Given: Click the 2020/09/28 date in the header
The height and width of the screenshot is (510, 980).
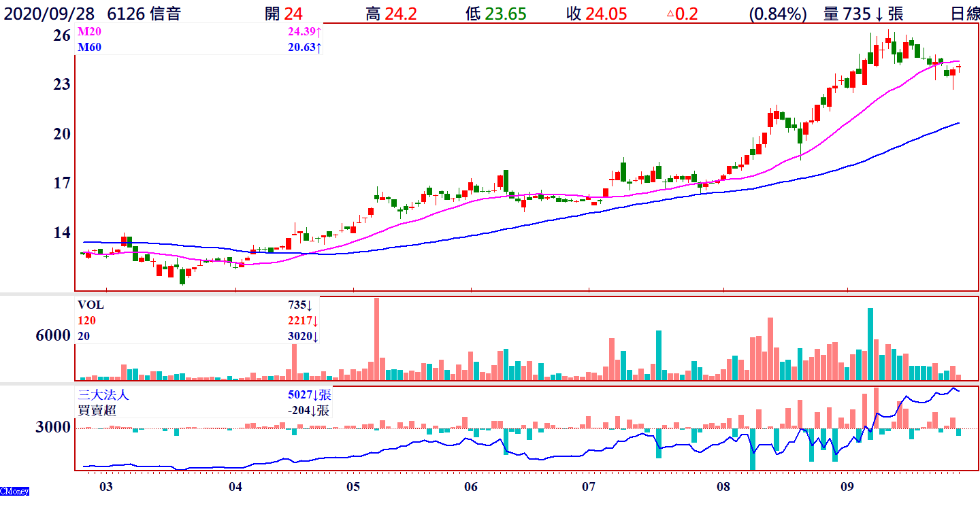Looking at the screenshot, I should tap(50, 14).
